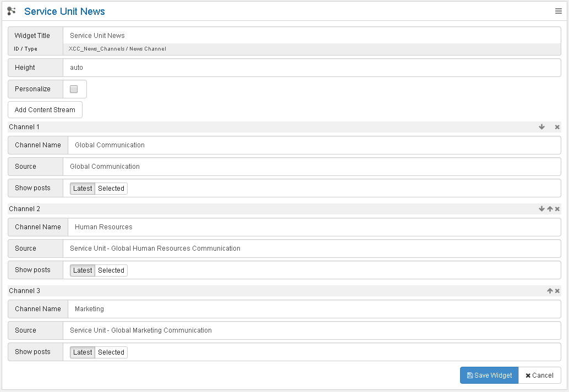Move Channel 1 down with arrow icon

(x=542, y=127)
